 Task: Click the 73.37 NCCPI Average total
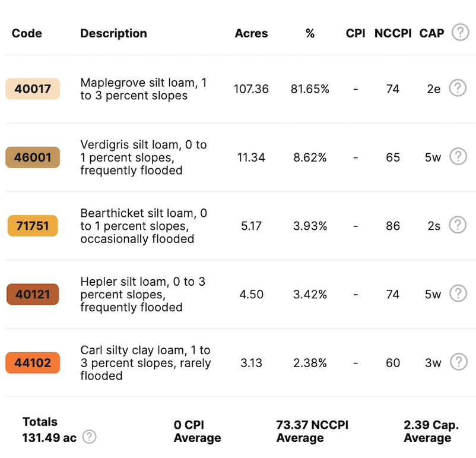point(312,431)
